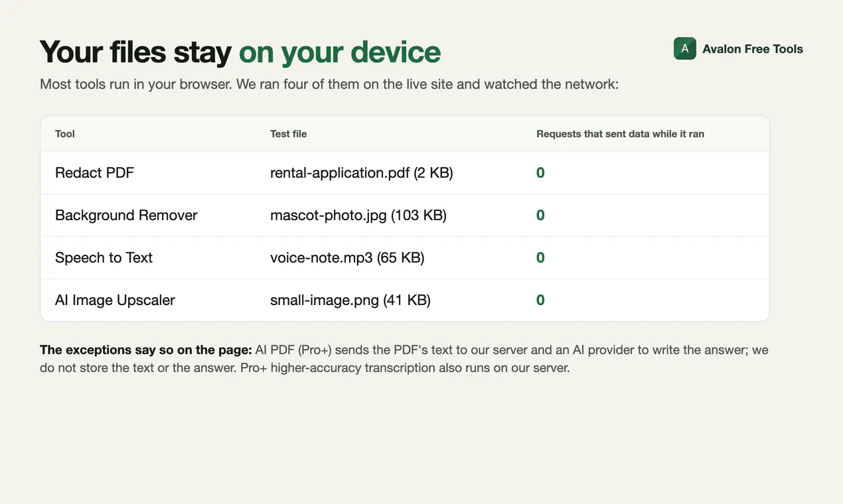The height and width of the screenshot is (504, 843).
Task: Click the request count 0 in the Redact PDF row
Action: click(x=540, y=173)
